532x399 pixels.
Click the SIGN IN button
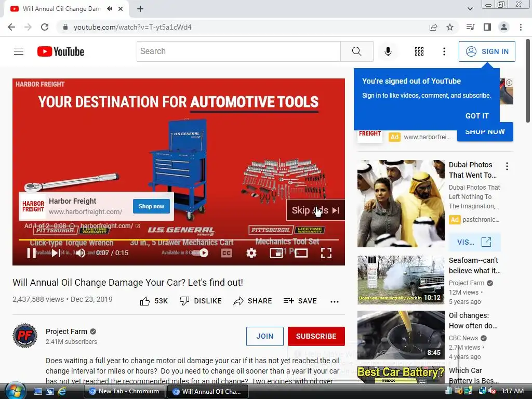(x=487, y=51)
